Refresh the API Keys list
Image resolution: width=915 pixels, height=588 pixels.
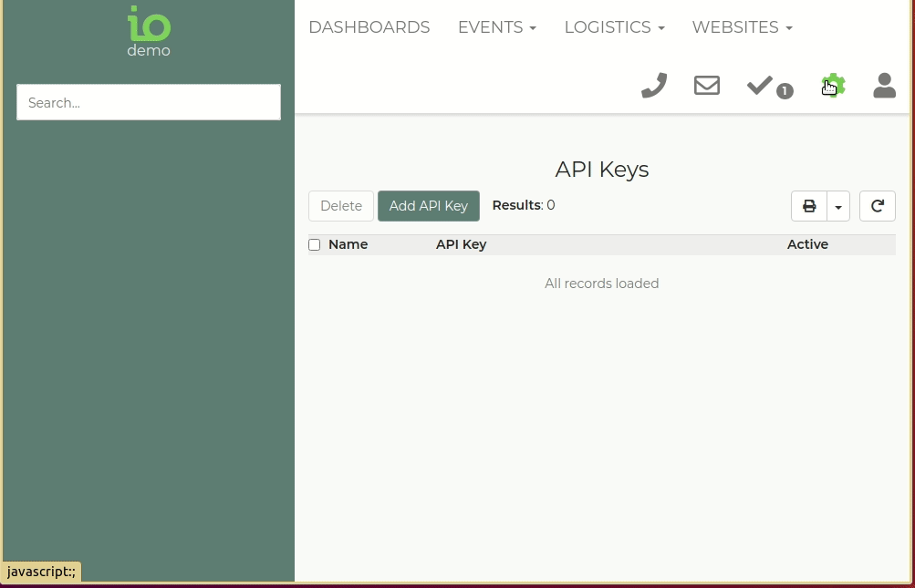pyautogui.click(x=877, y=205)
